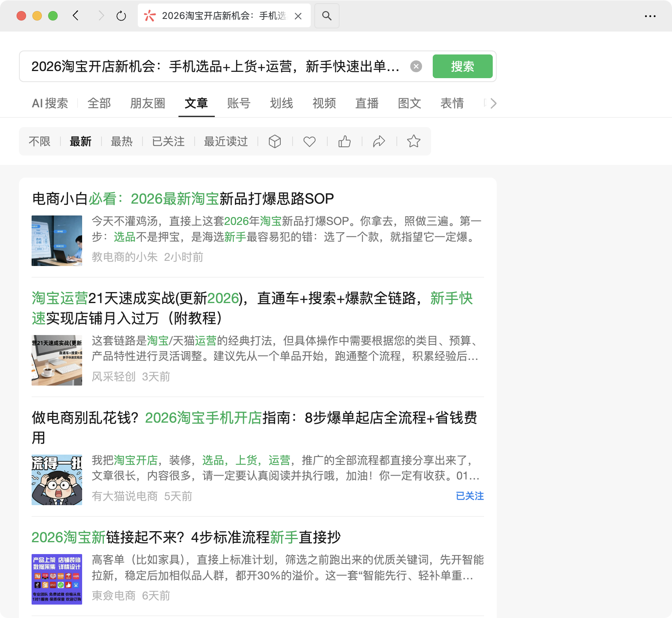Open article 做电商别乱花钱 手机开店指南
The image size is (672, 618).
point(254,428)
